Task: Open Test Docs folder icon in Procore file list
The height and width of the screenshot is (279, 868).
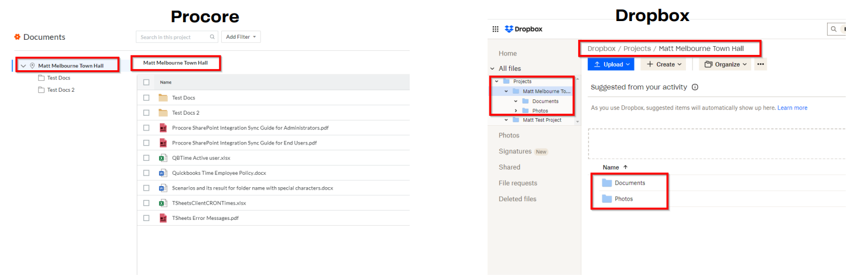Action: point(163,98)
